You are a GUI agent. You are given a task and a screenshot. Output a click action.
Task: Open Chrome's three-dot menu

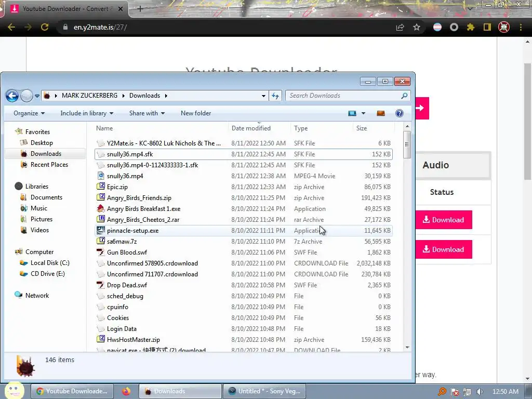click(x=521, y=28)
